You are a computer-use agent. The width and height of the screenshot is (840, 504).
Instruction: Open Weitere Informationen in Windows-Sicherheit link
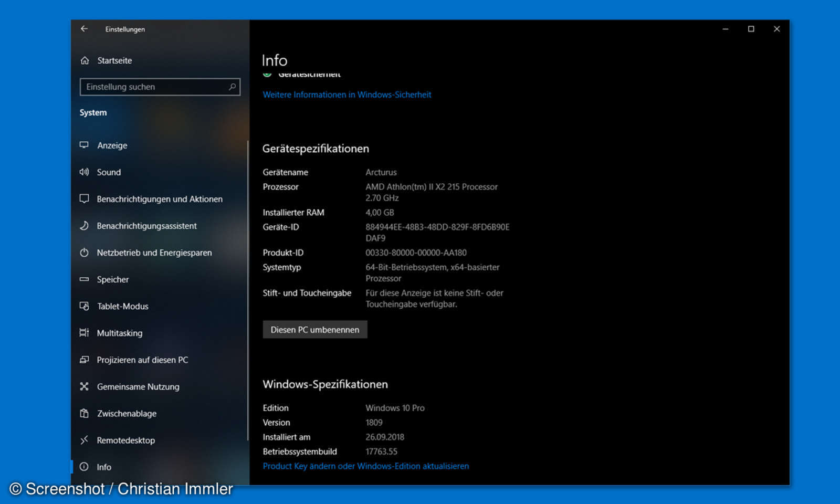click(x=347, y=94)
